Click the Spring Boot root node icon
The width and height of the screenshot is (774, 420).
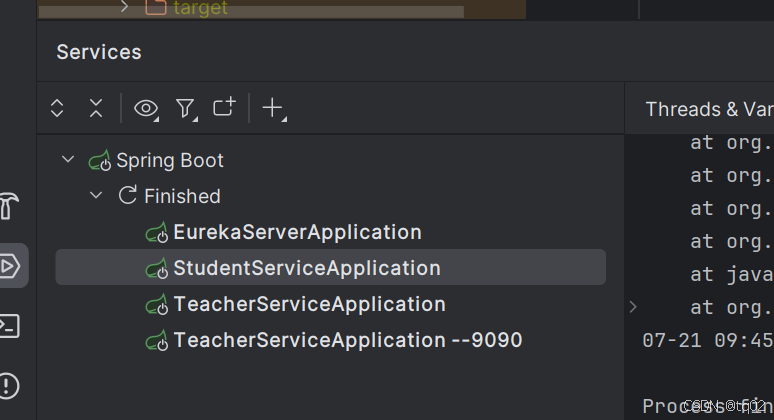click(100, 160)
